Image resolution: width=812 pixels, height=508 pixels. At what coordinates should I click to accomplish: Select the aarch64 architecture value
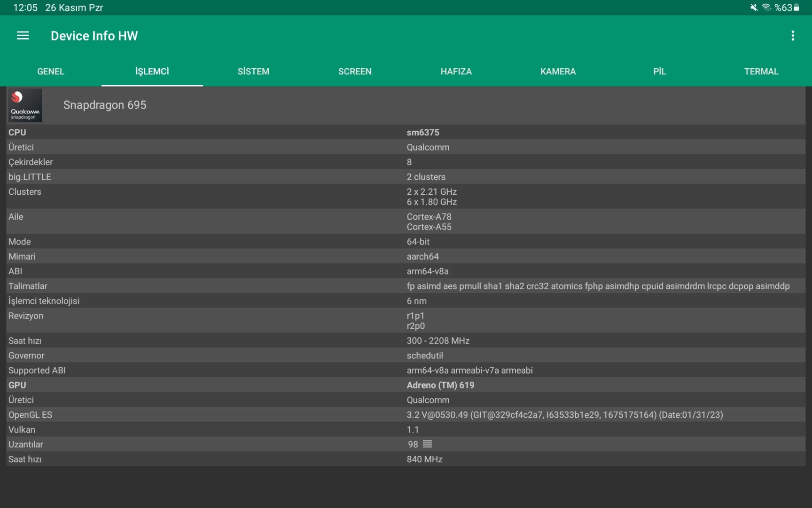pos(423,256)
